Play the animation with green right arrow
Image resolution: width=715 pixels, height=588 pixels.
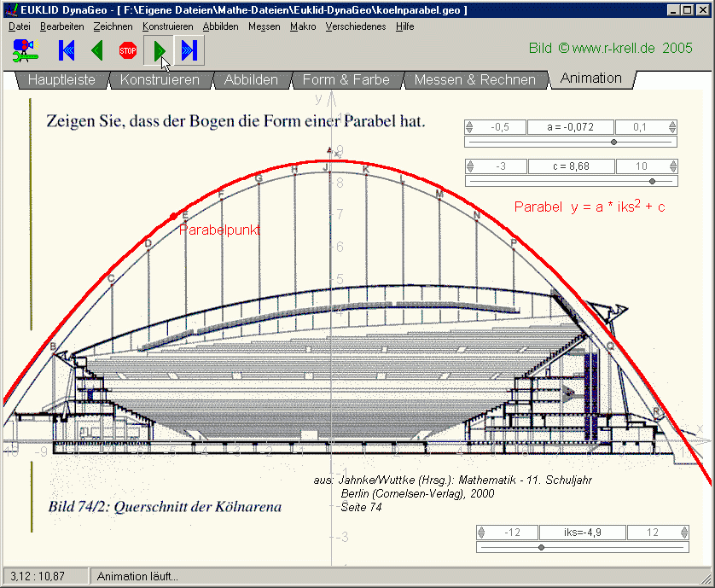(x=159, y=50)
